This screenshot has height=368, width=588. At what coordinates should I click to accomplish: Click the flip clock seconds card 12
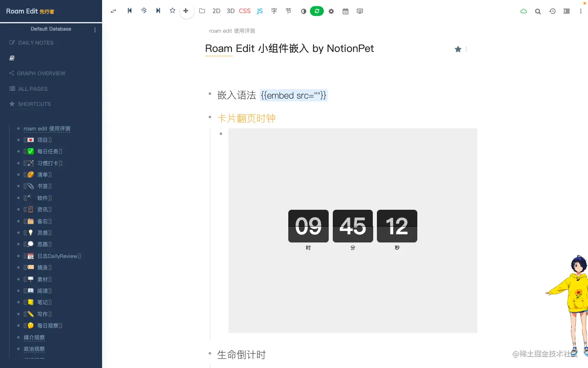click(397, 226)
